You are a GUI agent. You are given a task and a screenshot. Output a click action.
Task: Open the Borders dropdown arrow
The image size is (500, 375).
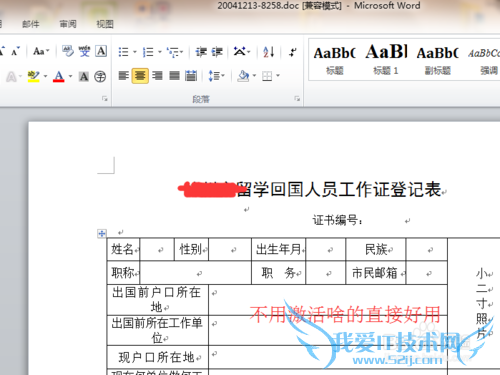pyautogui.click(x=278, y=76)
